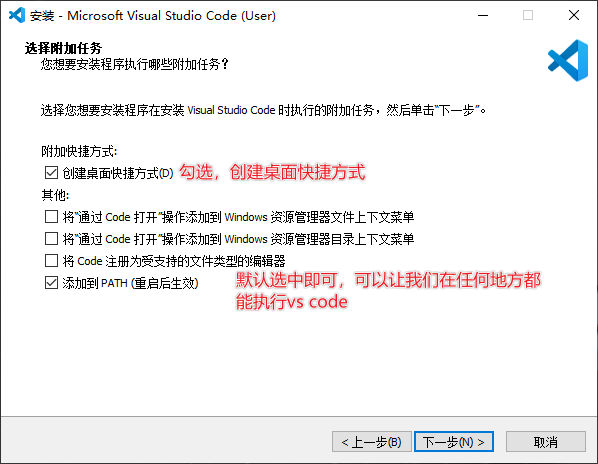The image size is (598, 464).
Task: Click the large VS Code logo in the header
Action: tap(568, 61)
